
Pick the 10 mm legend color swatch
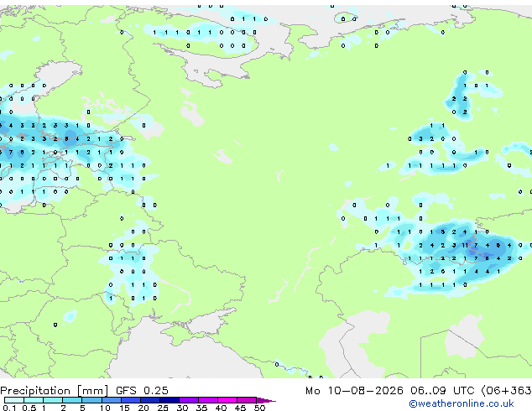tap(111, 400)
